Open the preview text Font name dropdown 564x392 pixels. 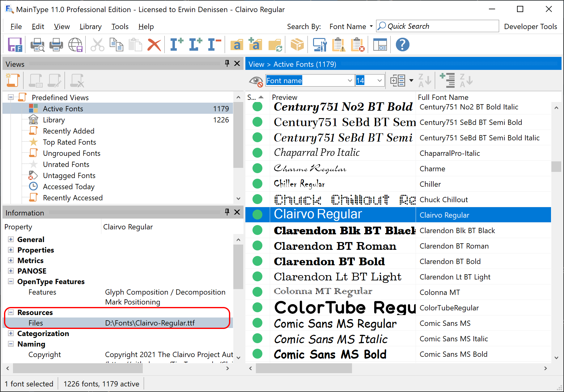tap(350, 81)
